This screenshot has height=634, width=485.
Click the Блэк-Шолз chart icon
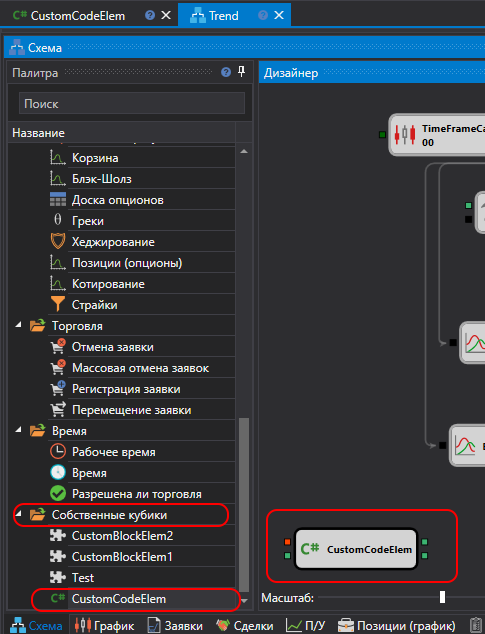coord(57,179)
